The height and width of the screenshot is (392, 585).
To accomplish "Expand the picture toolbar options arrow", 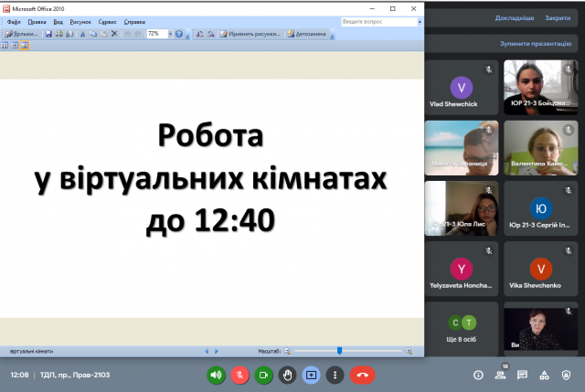I will click(333, 37).
